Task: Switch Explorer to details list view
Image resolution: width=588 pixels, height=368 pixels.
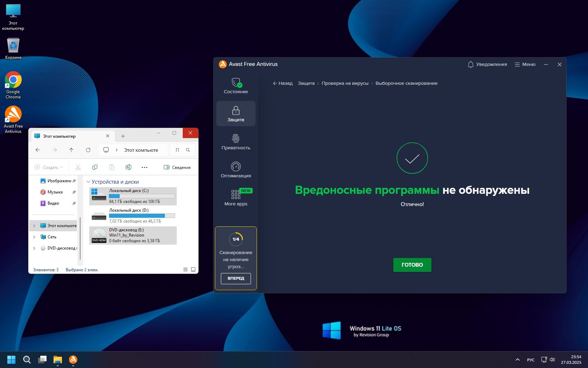Action: 185,270
